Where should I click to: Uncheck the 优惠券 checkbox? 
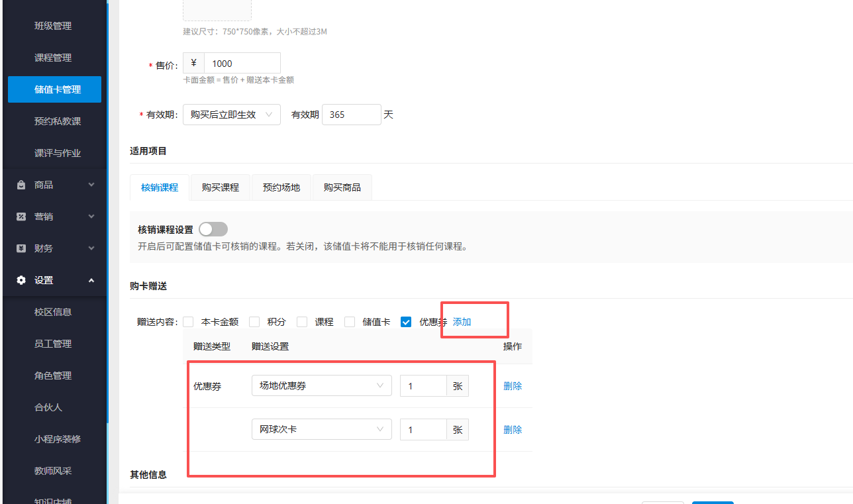pos(406,321)
